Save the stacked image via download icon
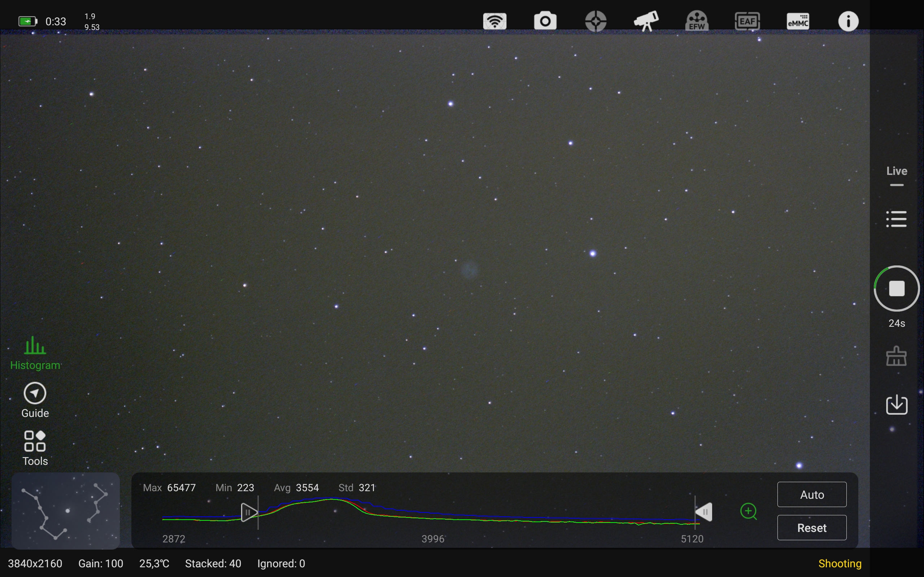924x577 pixels. click(897, 405)
